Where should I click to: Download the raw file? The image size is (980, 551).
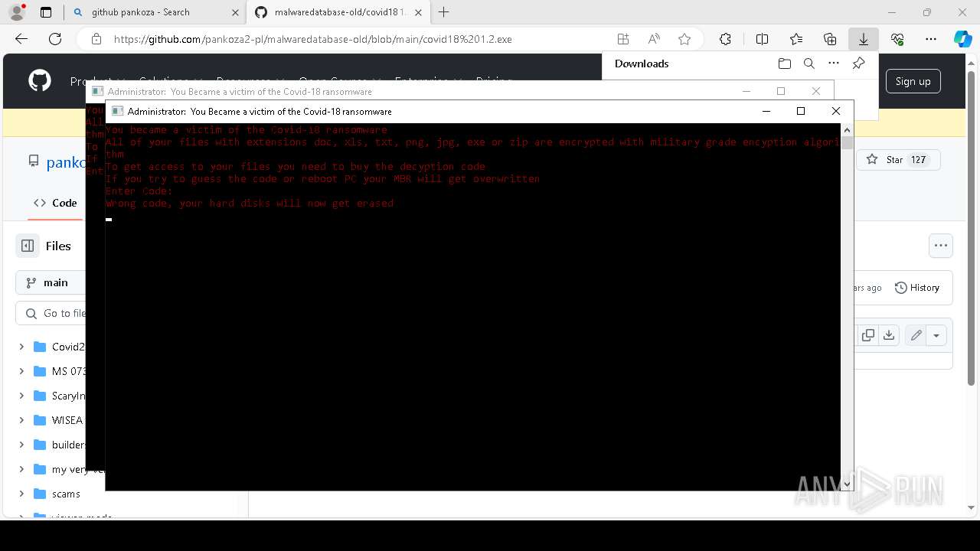click(x=888, y=335)
